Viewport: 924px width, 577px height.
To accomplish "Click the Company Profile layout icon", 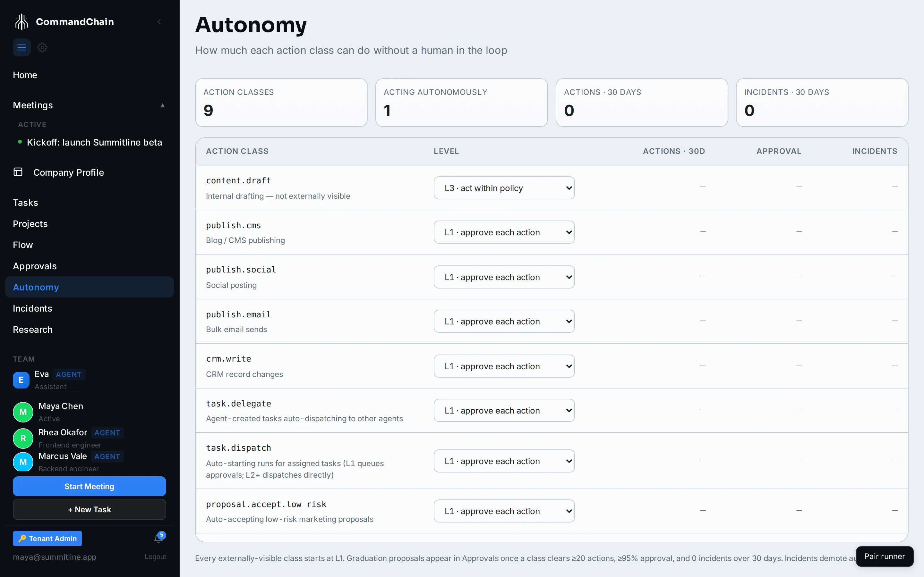I will click(x=18, y=172).
